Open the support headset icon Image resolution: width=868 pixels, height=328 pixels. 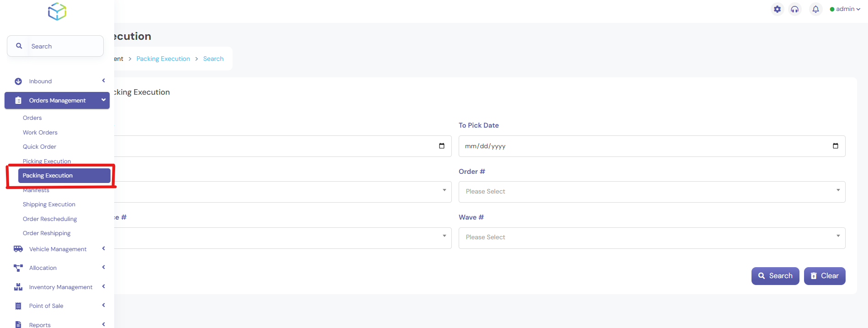point(795,9)
